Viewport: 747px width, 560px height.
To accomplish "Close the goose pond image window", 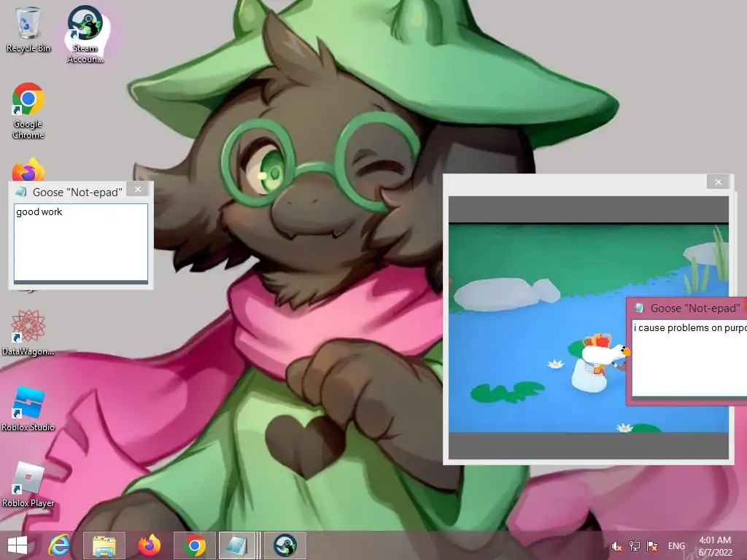I will click(719, 182).
